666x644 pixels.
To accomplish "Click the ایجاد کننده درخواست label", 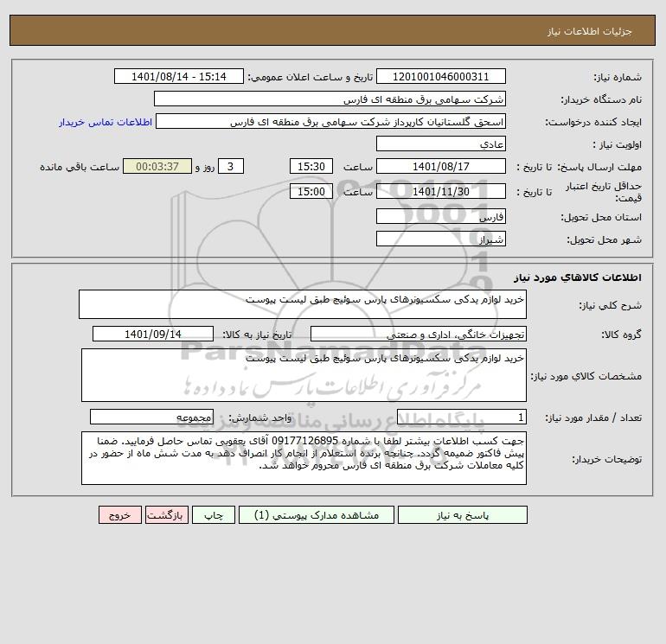I will [x=593, y=122].
